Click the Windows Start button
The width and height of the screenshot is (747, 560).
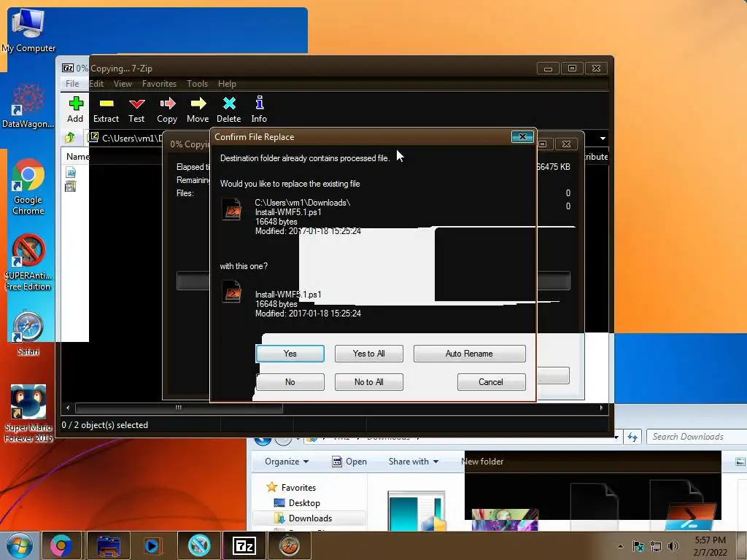[19, 545]
